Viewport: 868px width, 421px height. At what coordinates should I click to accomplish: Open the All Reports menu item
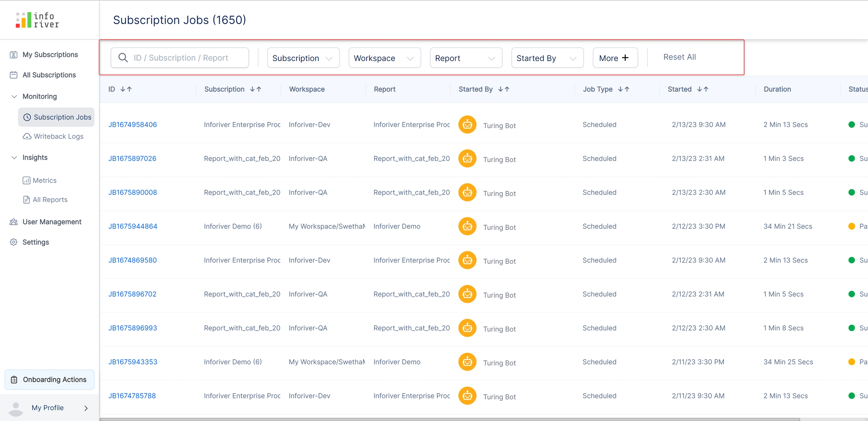tap(50, 200)
